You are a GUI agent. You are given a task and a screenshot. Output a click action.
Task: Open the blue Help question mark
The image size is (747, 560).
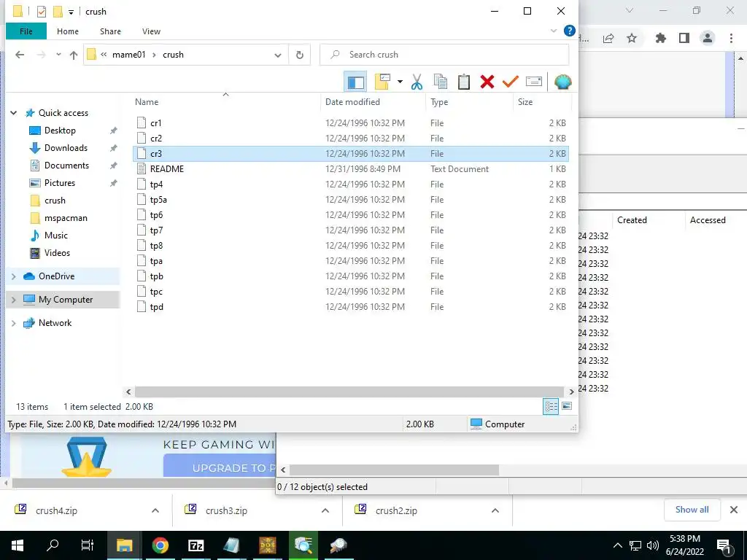pyautogui.click(x=569, y=31)
